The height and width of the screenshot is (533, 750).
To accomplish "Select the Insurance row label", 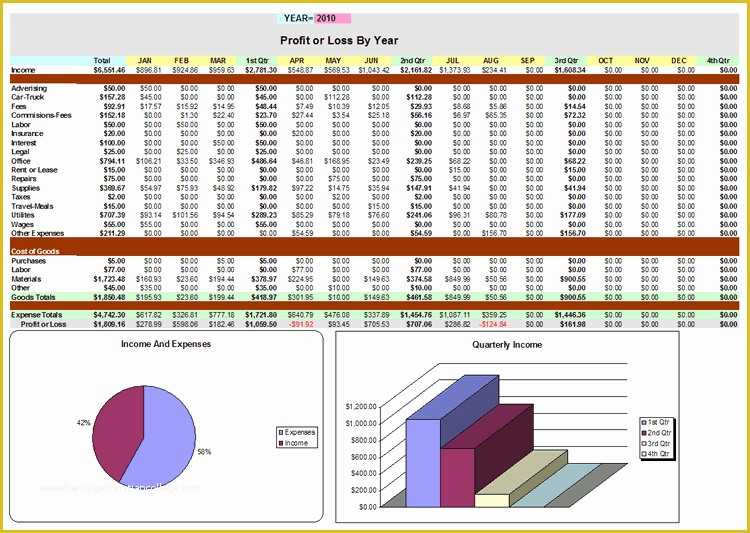I will 27,133.
